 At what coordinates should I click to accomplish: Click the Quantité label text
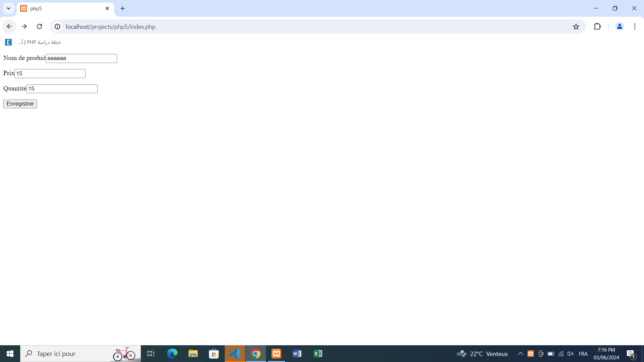15,88
